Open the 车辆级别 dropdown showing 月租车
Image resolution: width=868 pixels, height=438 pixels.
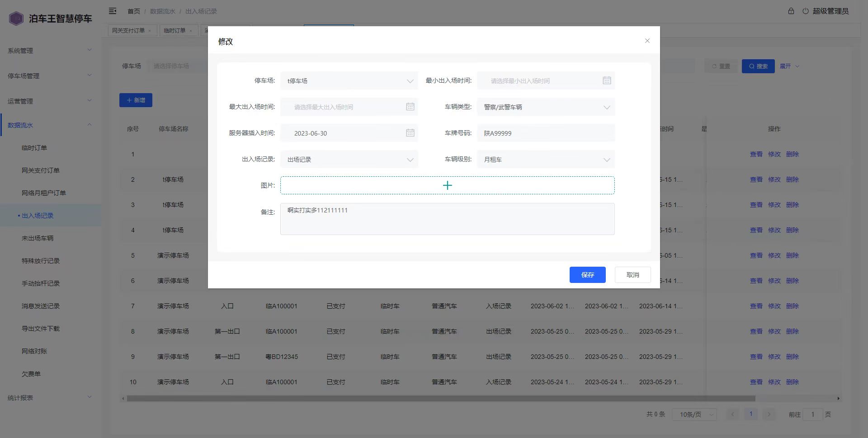click(546, 160)
